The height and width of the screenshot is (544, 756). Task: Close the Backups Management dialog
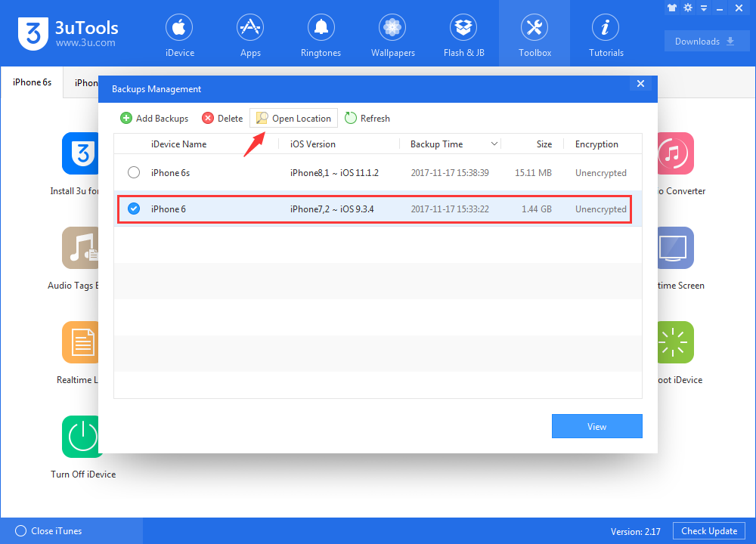(x=640, y=84)
